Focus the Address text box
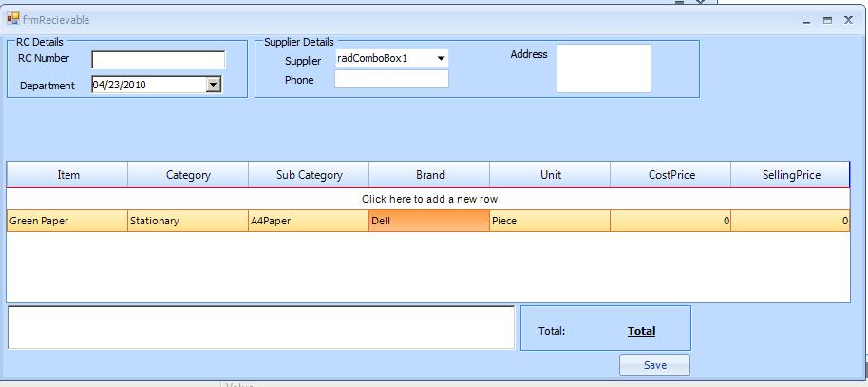 (x=603, y=68)
